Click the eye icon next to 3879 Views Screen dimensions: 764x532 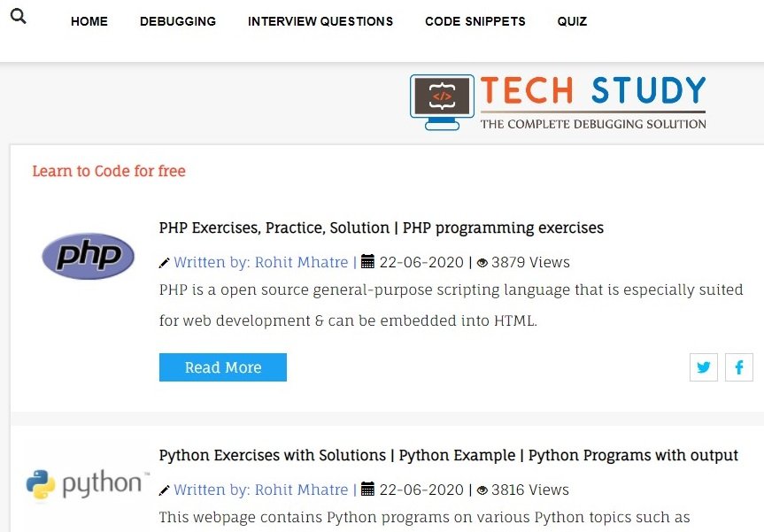(x=482, y=263)
